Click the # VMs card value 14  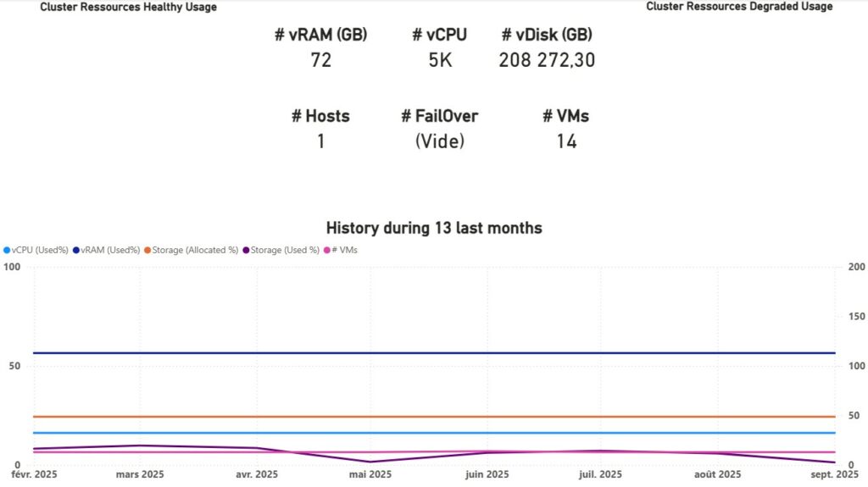(x=566, y=141)
